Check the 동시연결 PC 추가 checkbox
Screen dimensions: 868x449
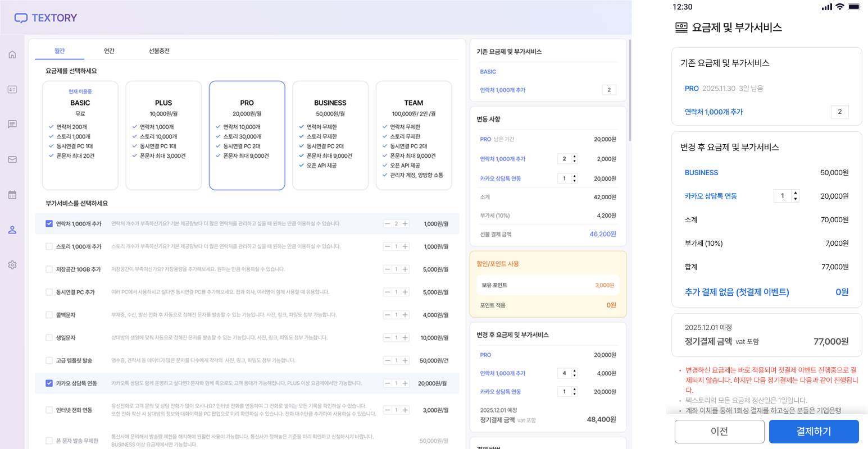point(49,292)
